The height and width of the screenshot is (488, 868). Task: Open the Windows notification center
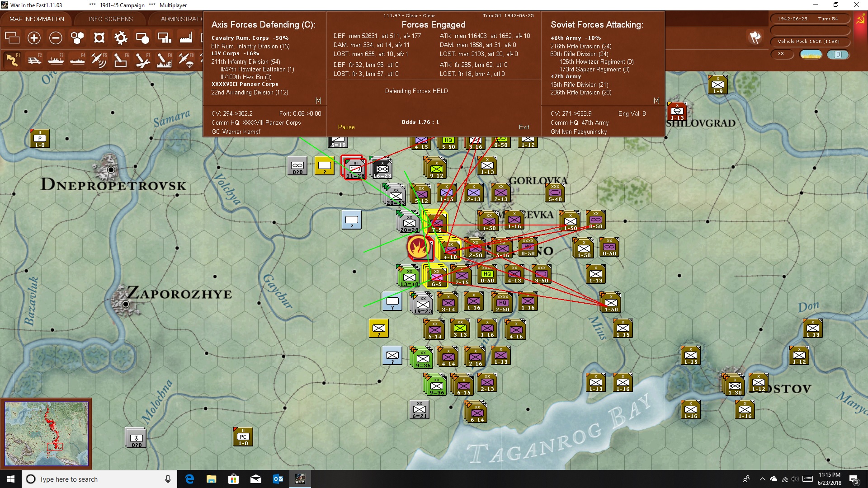point(854,479)
